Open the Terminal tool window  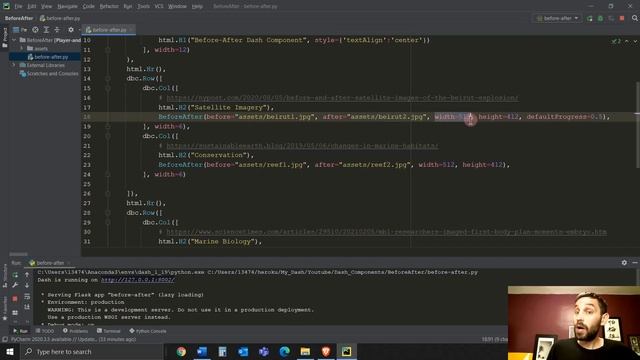point(108,331)
